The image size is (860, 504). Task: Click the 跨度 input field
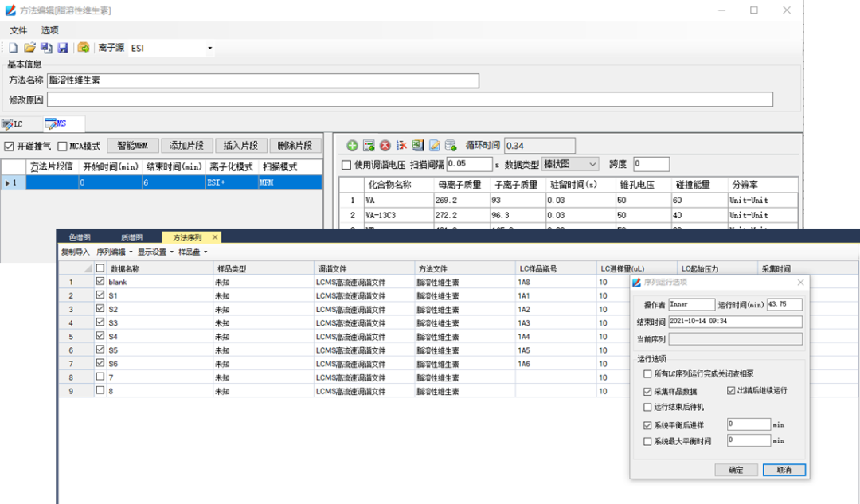point(651,163)
